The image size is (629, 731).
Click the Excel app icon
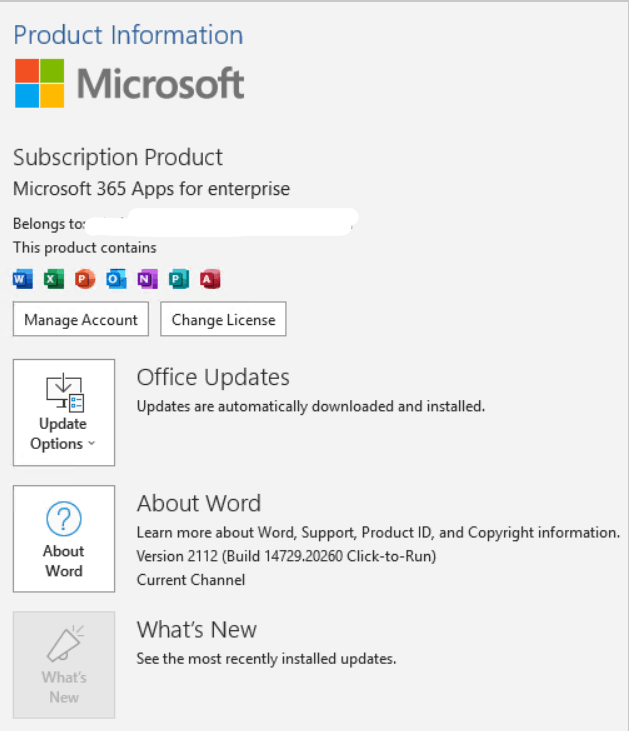pos(54,279)
